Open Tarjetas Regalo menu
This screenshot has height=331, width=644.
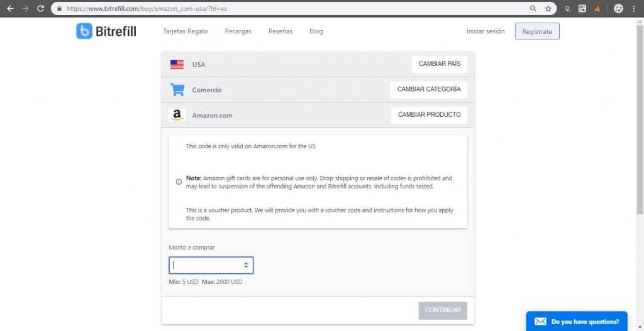coord(186,31)
